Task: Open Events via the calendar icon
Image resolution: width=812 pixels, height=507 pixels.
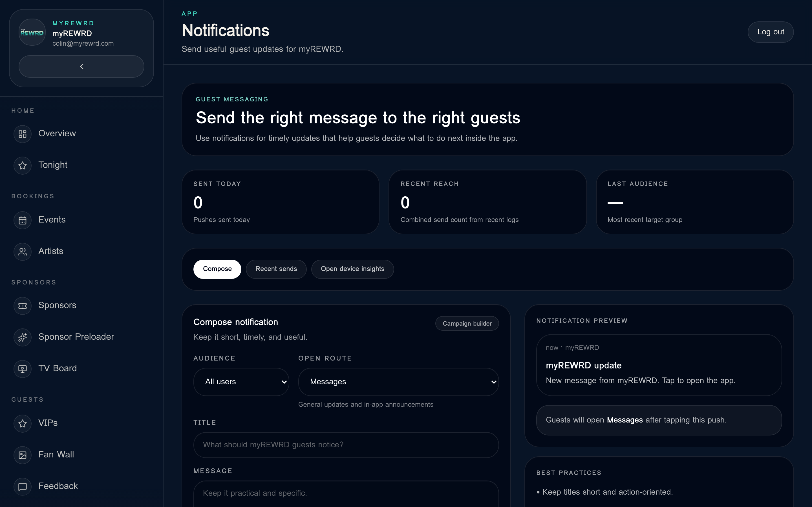Action: pyautogui.click(x=22, y=220)
